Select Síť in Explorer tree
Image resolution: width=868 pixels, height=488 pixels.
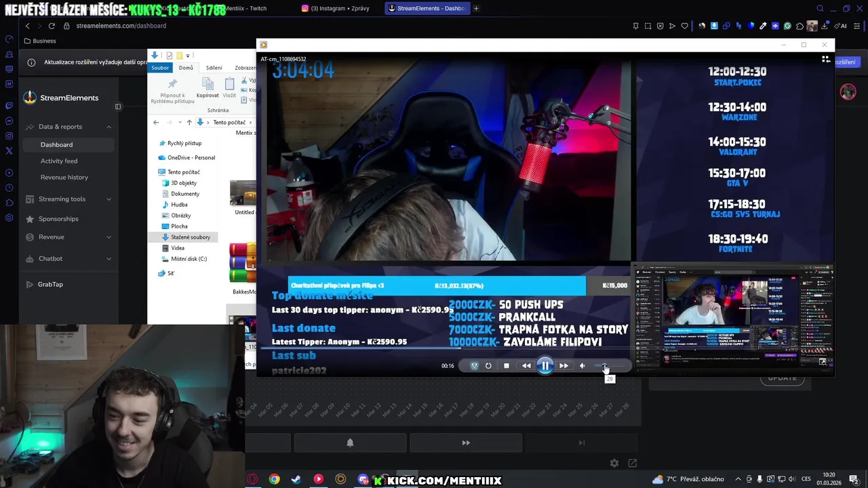point(166,273)
